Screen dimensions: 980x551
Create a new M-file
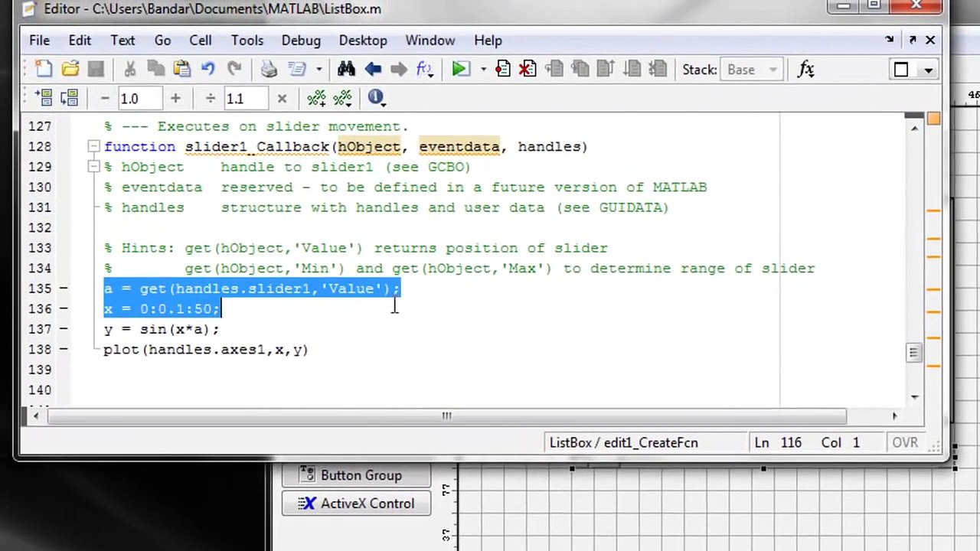click(44, 70)
